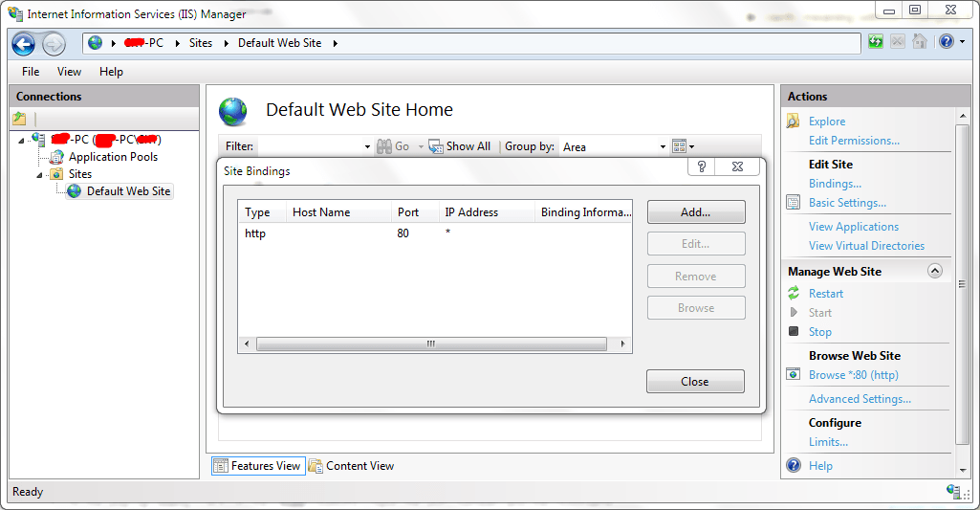Click the Application Pools icon
Screen dimensions: 980x510
pyautogui.click(x=56, y=156)
